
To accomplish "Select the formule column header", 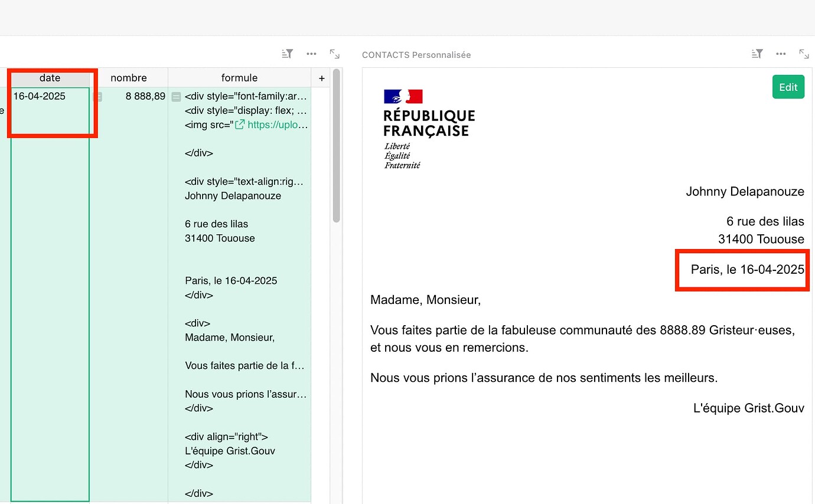I will click(240, 78).
